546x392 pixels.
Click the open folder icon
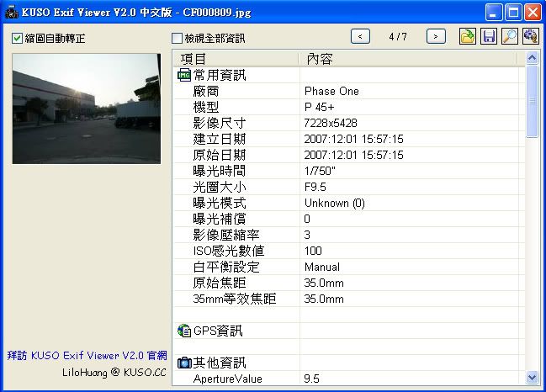(468, 36)
